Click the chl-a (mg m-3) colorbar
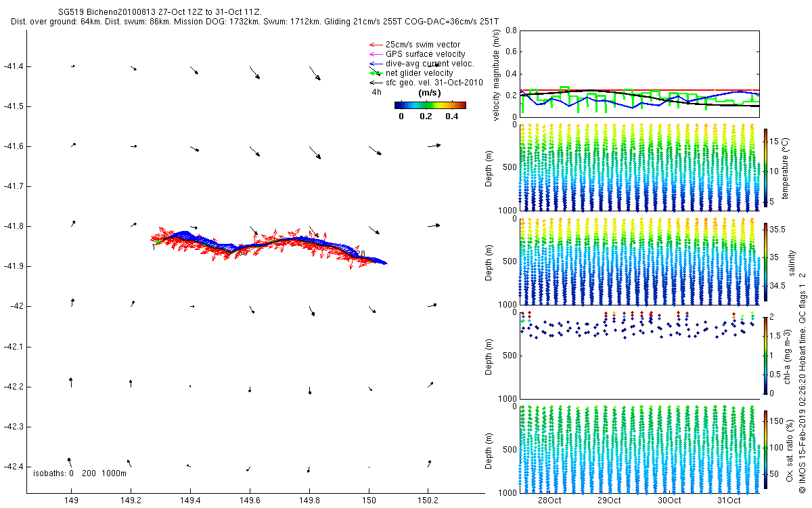Screen dimensions: 812x508 pyautogui.click(x=766, y=355)
